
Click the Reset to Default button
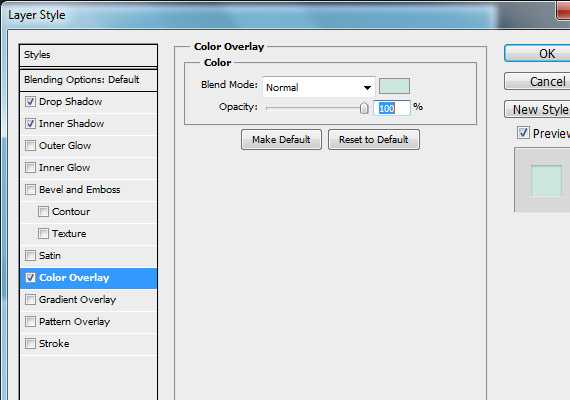click(374, 140)
